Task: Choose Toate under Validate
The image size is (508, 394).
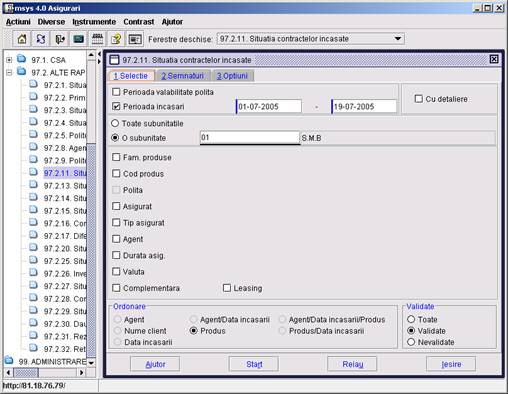Action: tap(411, 319)
